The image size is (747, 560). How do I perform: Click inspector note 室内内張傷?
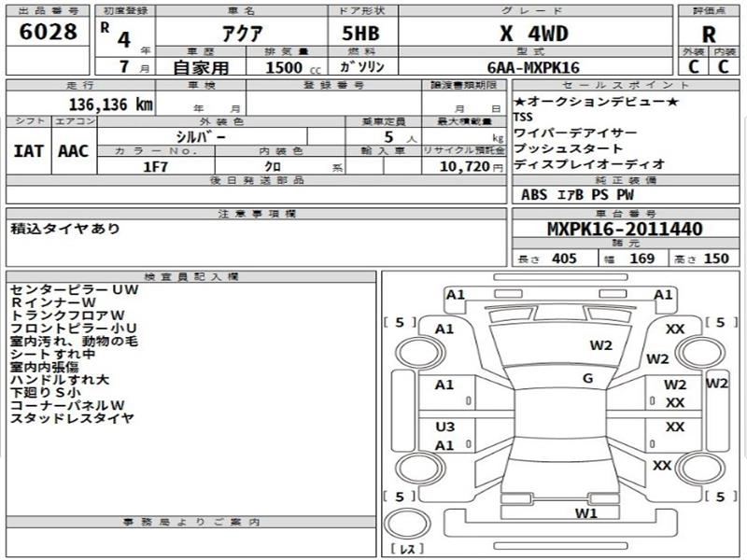[x=45, y=367]
